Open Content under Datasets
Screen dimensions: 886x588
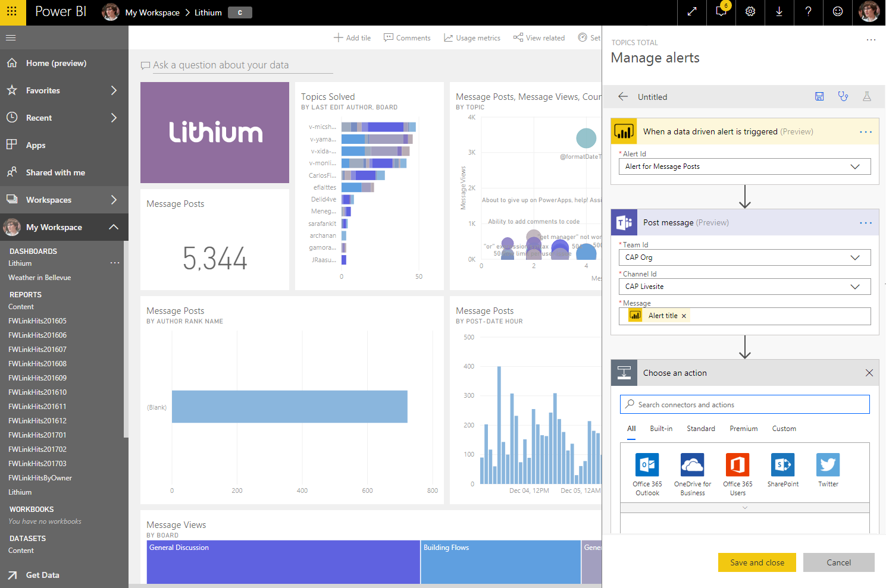click(21, 551)
